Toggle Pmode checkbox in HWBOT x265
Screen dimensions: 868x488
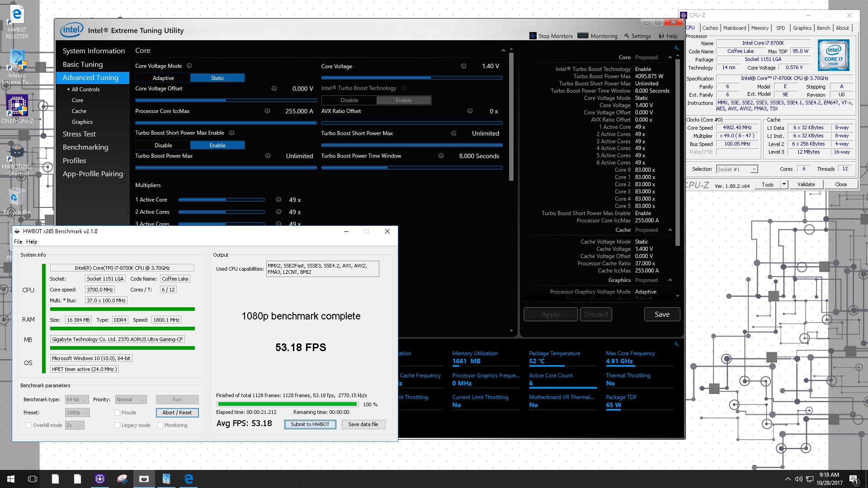coord(117,413)
